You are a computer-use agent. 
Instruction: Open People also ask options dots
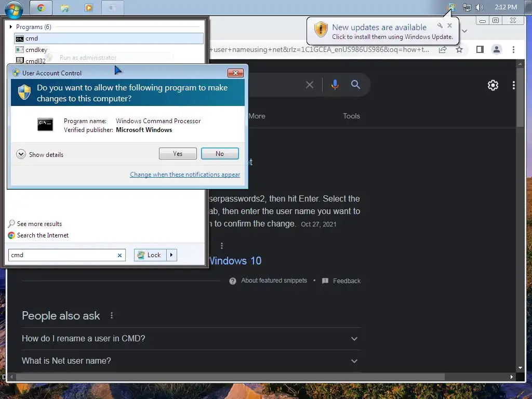pyautogui.click(x=112, y=315)
